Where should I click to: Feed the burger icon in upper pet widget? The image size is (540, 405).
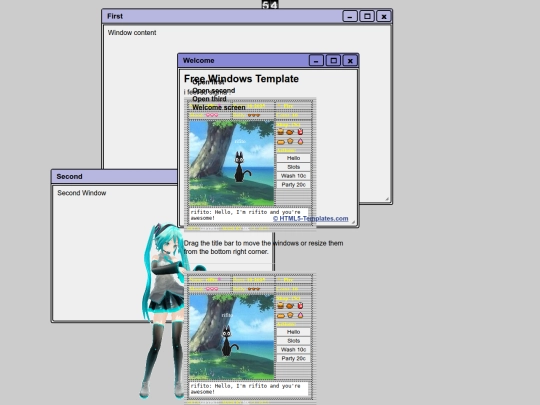point(281,132)
